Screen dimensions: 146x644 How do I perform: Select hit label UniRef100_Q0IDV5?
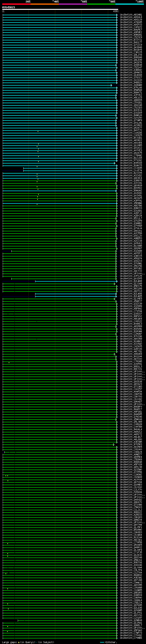[x=131, y=278]
